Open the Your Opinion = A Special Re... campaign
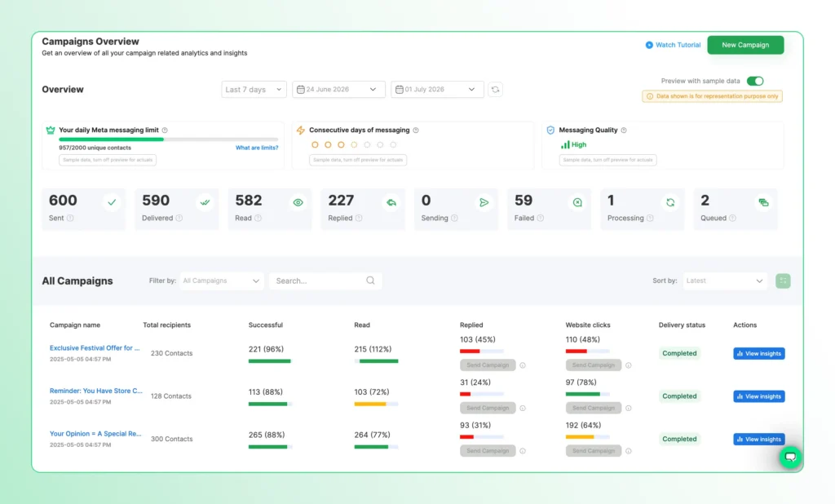The image size is (835, 504). pos(95,434)
